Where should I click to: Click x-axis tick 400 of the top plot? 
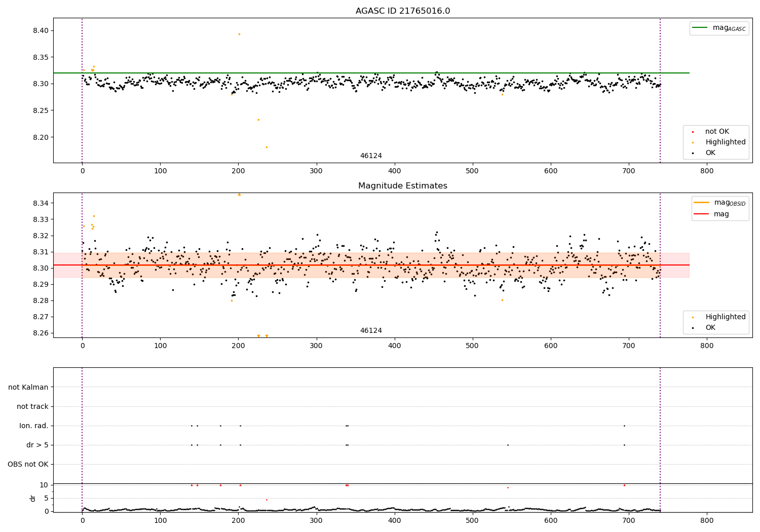tap(394, 171)
